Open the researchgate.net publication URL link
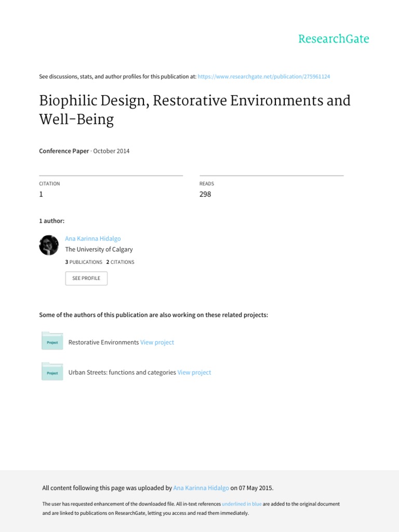 tap(264, 76)
